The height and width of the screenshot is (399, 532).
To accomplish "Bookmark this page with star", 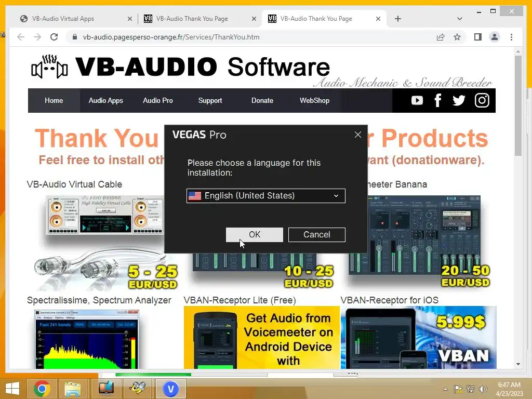I will click(x=457, y=37).
